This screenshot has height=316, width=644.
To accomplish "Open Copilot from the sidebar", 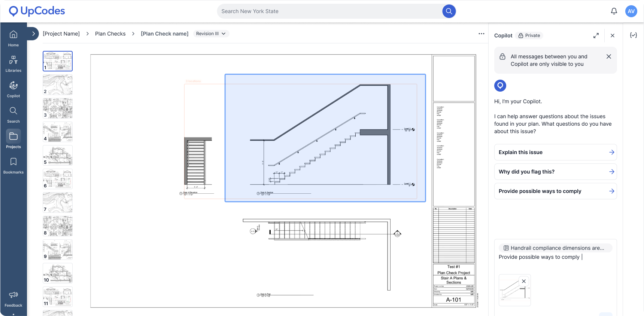I will pos(13,89).
